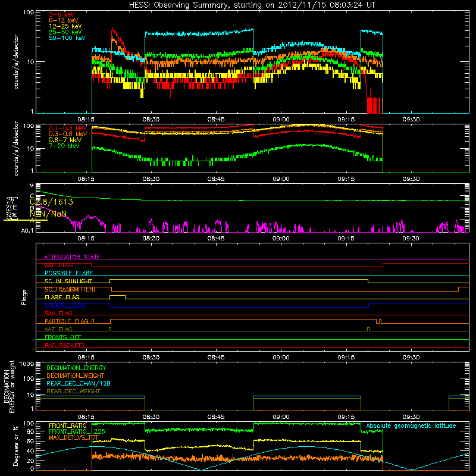The width and height of the screenshot is (476, 476).
Task: Click the "0.1-0.3 MeV" legend label
Action: coord(68,128)
